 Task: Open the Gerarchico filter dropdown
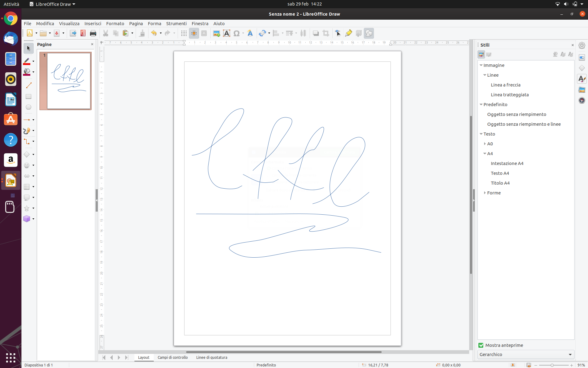tap(526, 355)
